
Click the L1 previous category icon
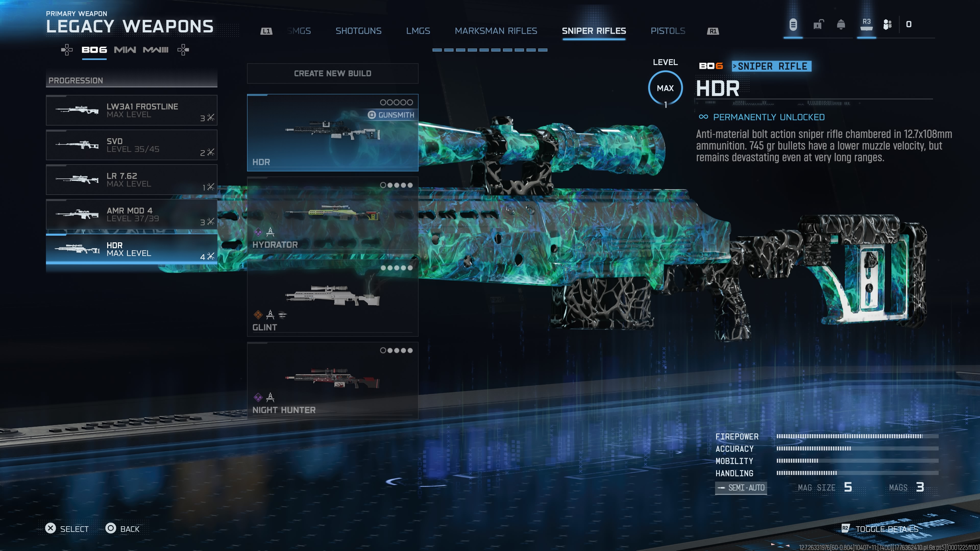(266, 31)
